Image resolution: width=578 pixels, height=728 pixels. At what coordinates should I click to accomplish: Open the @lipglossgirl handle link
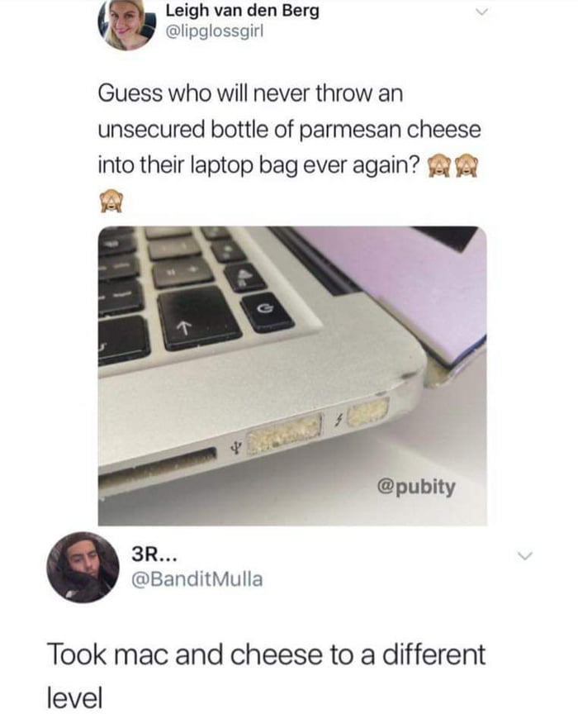coord(215,31)
